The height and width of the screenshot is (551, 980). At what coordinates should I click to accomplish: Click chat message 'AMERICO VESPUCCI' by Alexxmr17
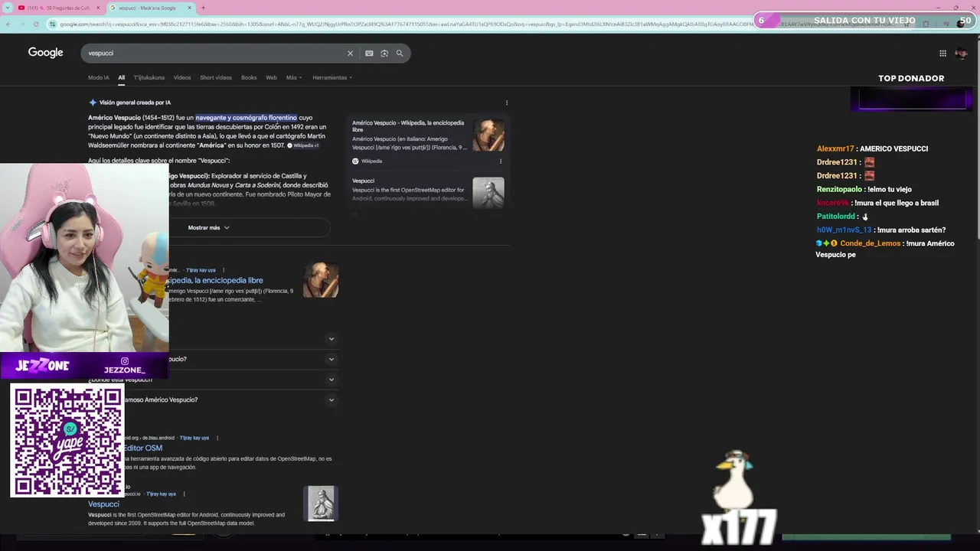pos(894,148)
